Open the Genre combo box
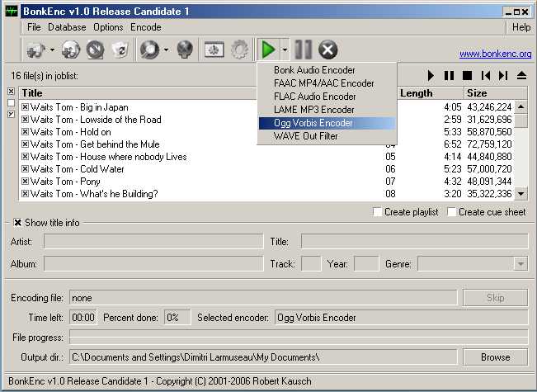 (x=521, y=264)
